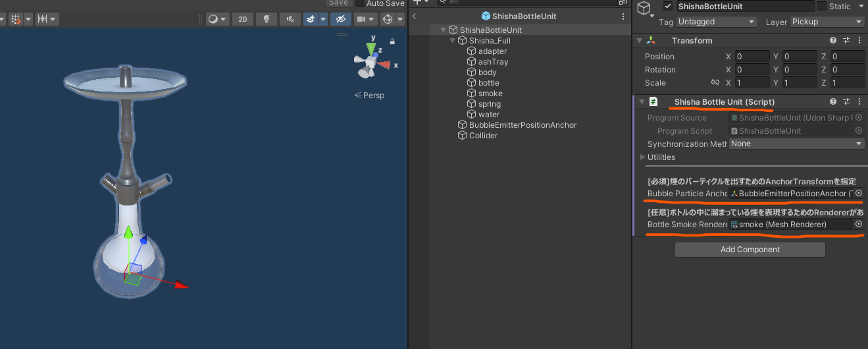
Task: Open Bottle Smoke Renderer object picker
Action: point(859,225)
